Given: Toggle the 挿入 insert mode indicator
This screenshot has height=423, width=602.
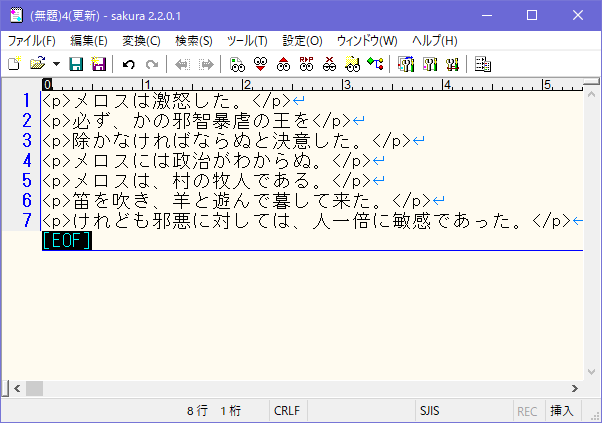Looking at the screenshot, I should pos(562,411).
